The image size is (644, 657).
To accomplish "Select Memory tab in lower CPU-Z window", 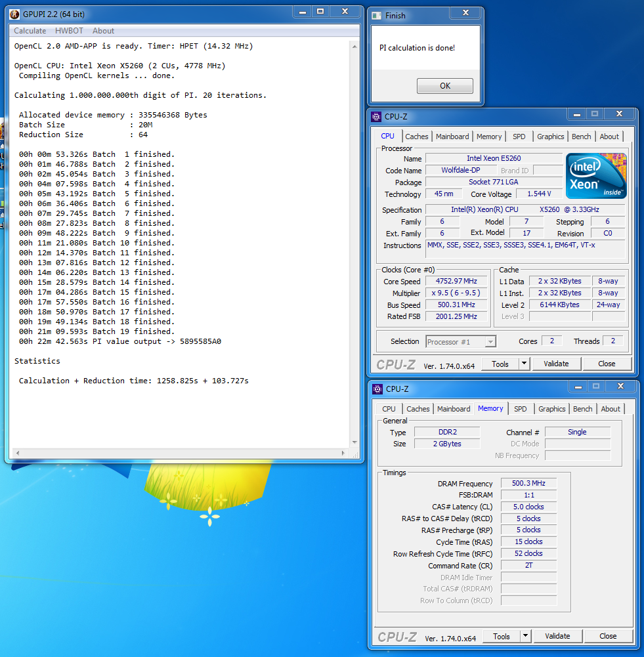I will 490,408.
